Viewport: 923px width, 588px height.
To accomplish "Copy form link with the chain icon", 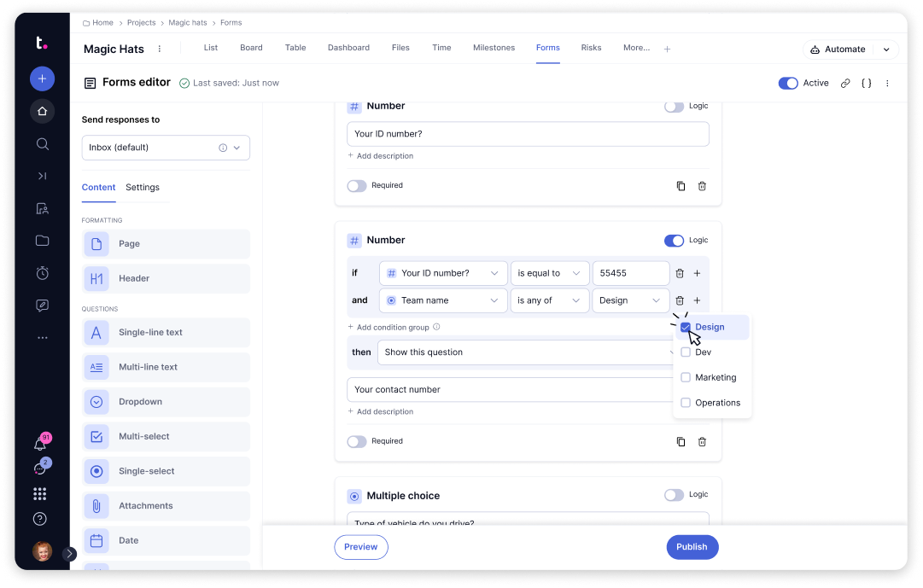I will tap(845, 83).
